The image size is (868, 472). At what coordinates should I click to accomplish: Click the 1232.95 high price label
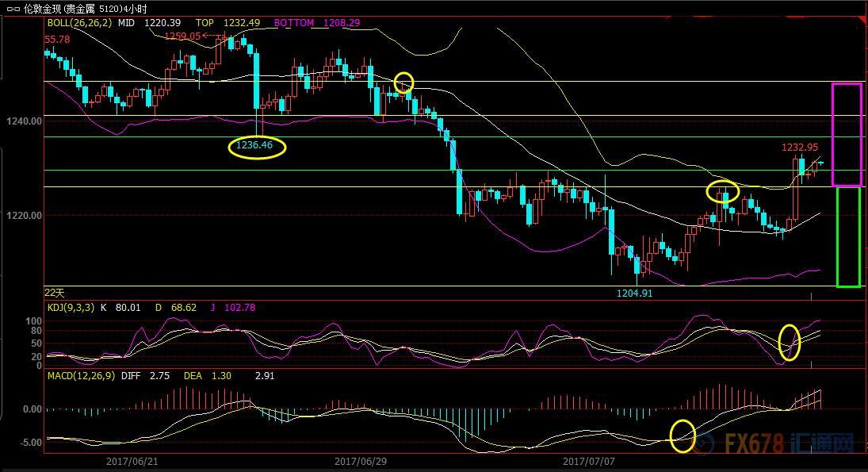(x=801, y=148)
